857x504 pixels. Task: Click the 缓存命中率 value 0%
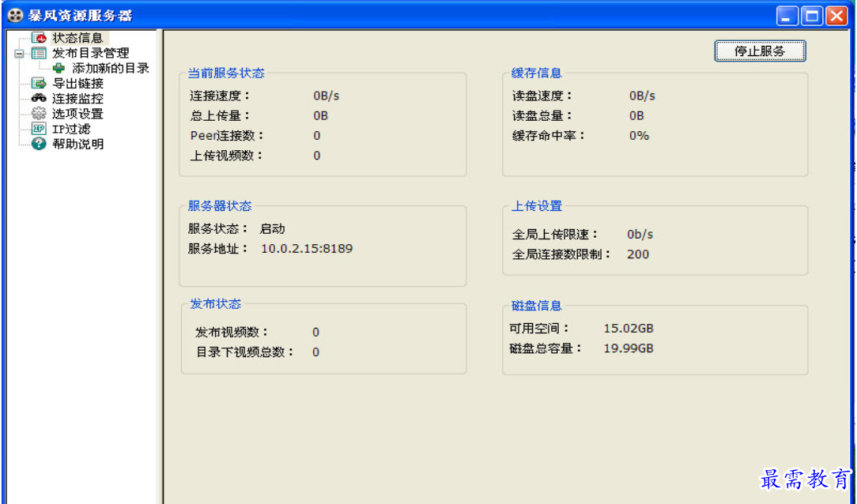pos(639,135)
